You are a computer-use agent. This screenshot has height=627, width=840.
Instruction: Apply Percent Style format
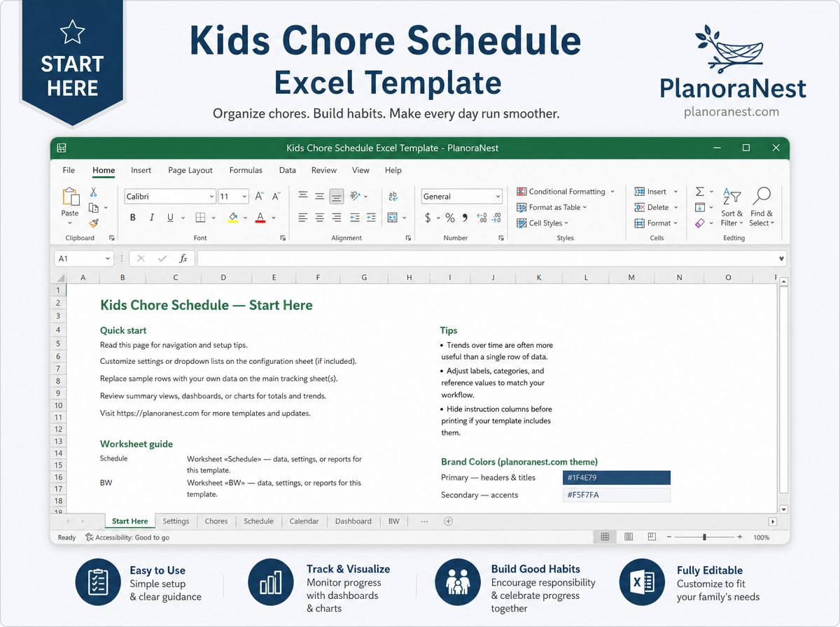450,218
